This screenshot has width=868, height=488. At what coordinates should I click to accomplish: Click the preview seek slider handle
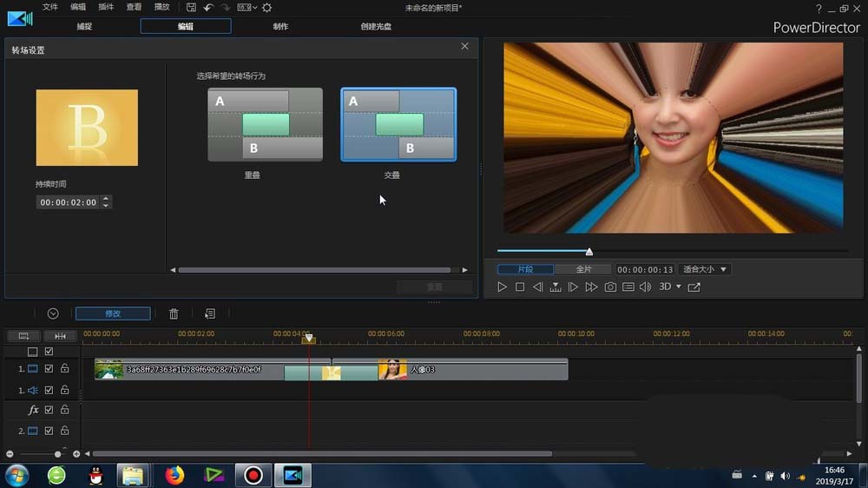click(589, 252)
